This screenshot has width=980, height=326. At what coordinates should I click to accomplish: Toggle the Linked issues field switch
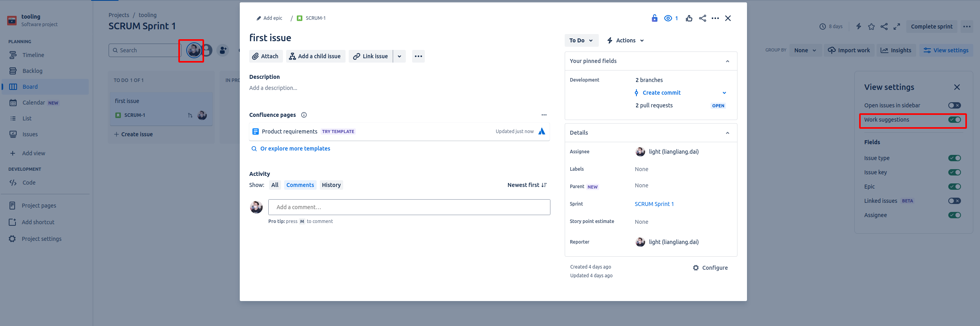(x=955, y=201)
